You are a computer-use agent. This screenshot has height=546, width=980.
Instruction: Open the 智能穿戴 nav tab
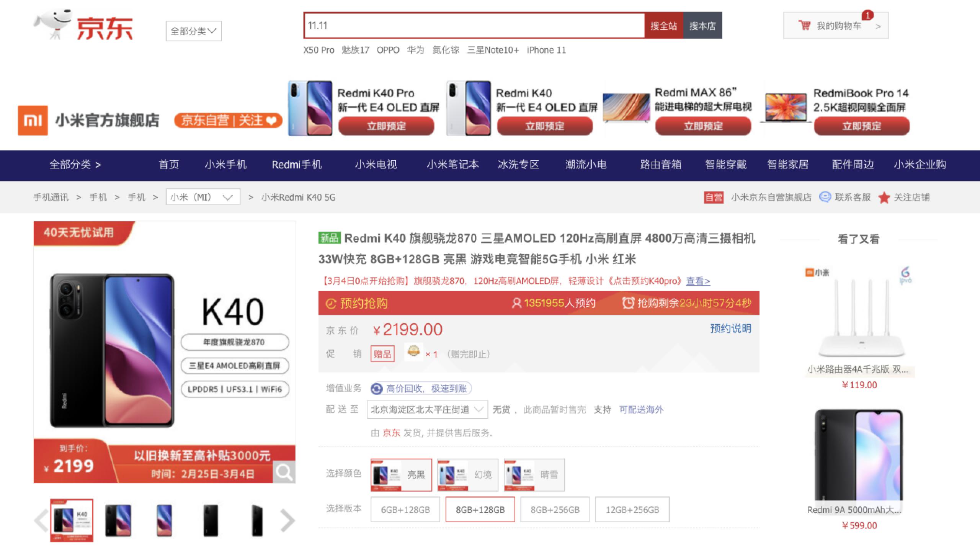(726, 165)
